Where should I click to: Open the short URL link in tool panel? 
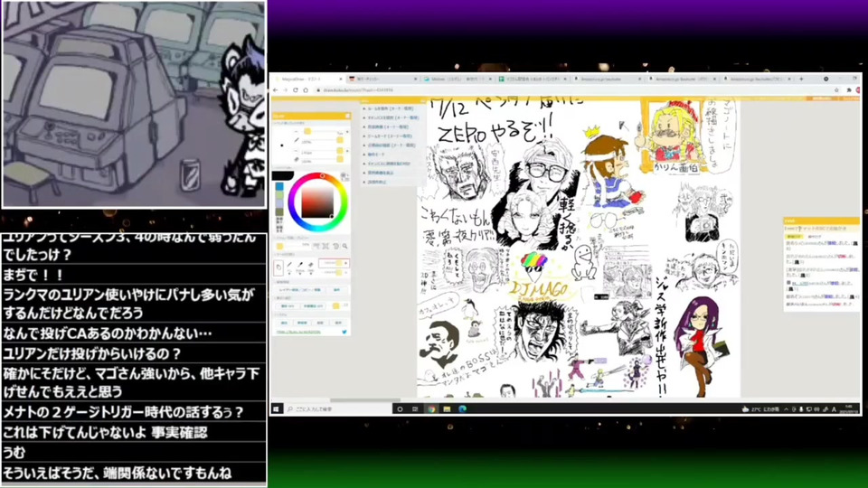(x=298, y=332)
